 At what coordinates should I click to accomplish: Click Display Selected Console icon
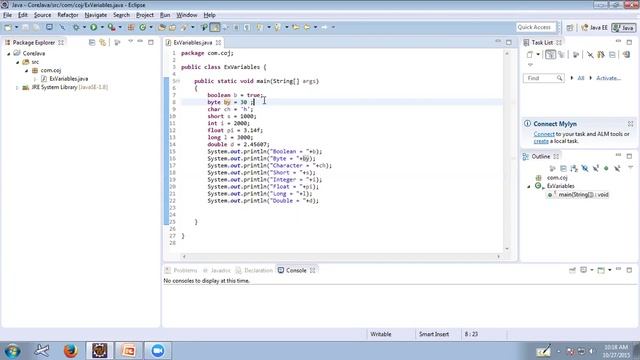click(584, 270)
